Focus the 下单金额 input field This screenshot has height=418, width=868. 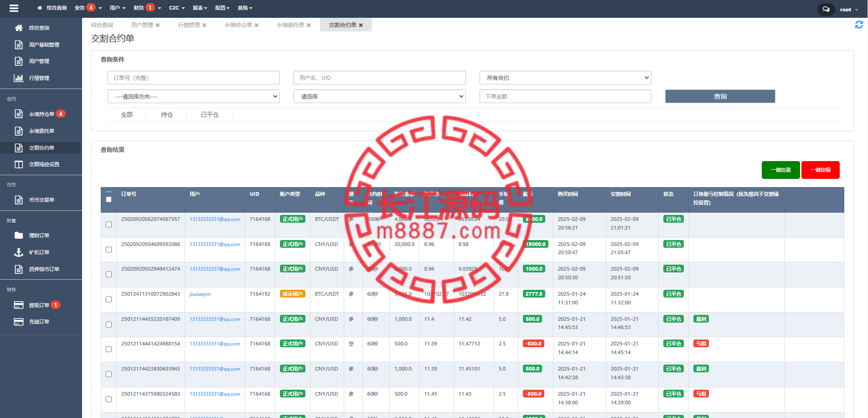click(x=565, y=96)
